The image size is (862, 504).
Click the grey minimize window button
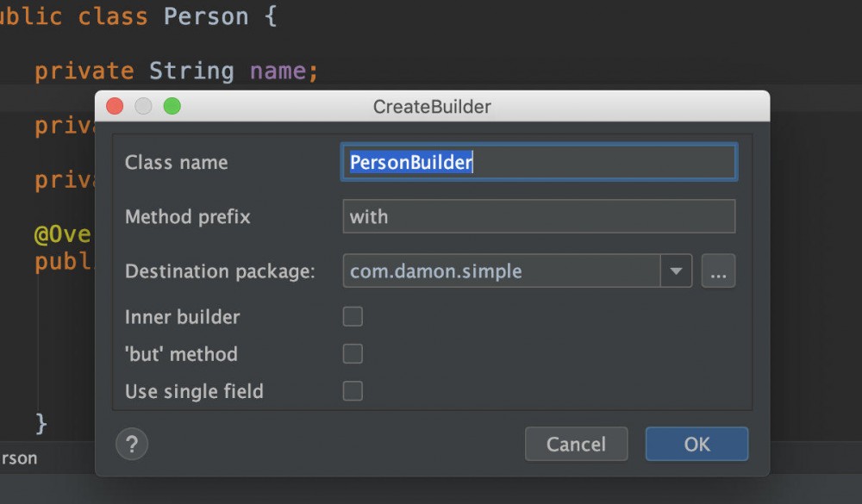[x=143, y=107]
